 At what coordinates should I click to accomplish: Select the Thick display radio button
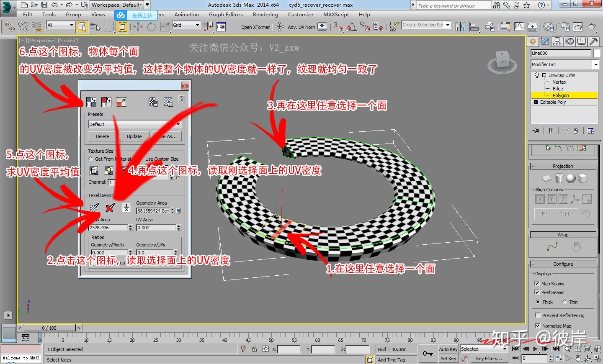(538, 302)
